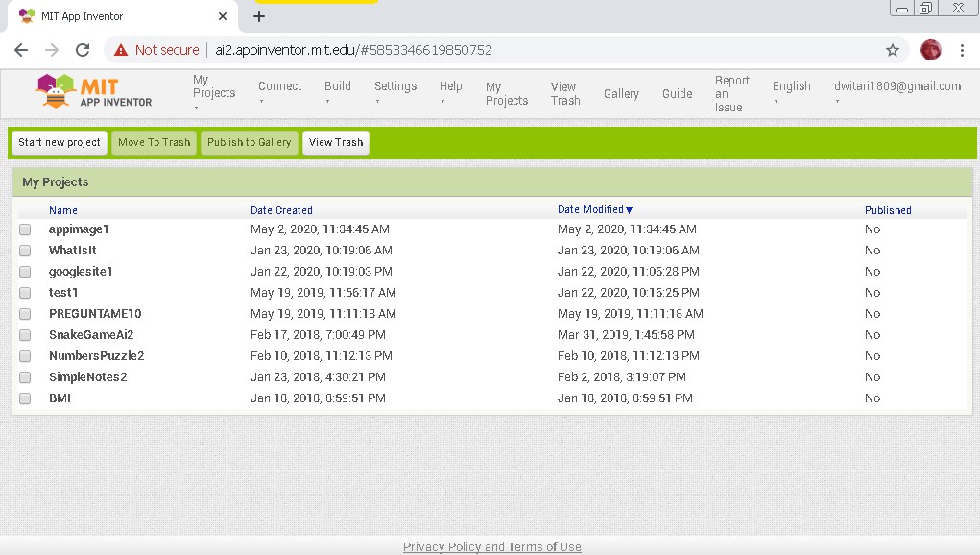Click the Start new project button

click(x=60, y=142)
